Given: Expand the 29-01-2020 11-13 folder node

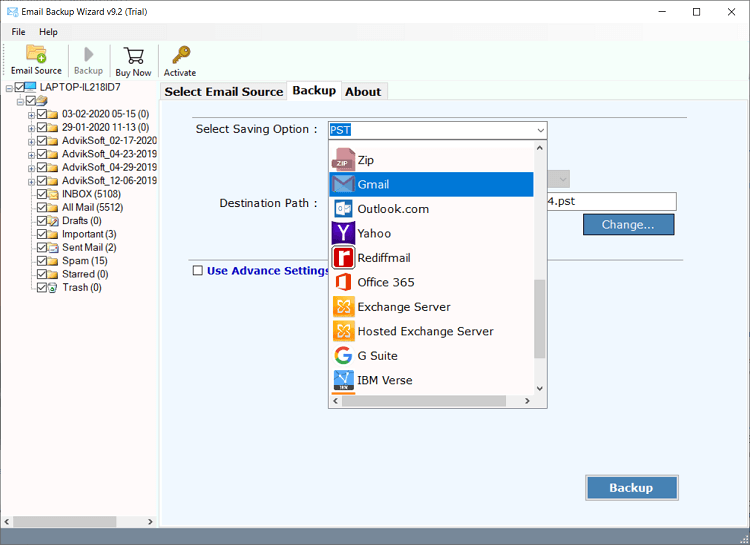Looking at the screenshot, I should tap(31, 129).
